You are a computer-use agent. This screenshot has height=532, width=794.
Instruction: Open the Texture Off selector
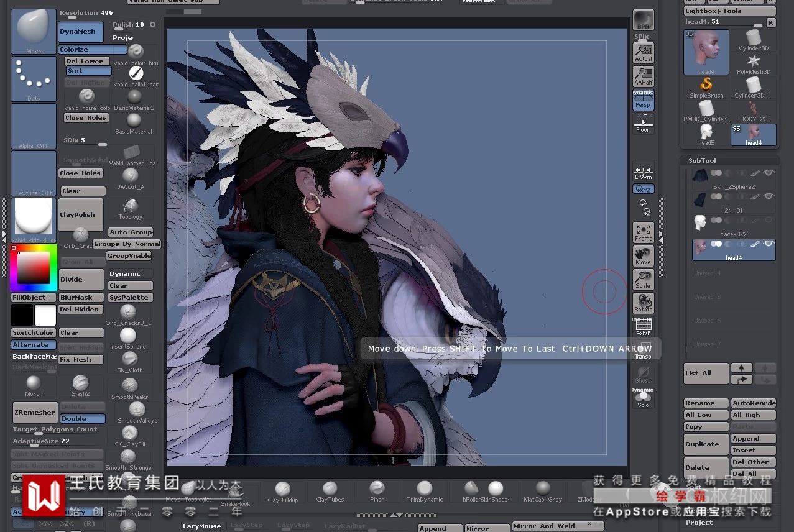34,173
